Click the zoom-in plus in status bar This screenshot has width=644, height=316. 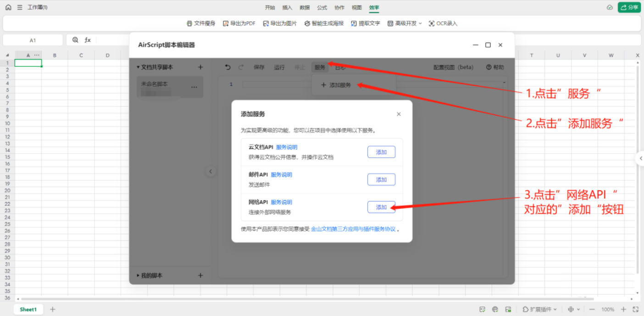[x=623, y=310]
